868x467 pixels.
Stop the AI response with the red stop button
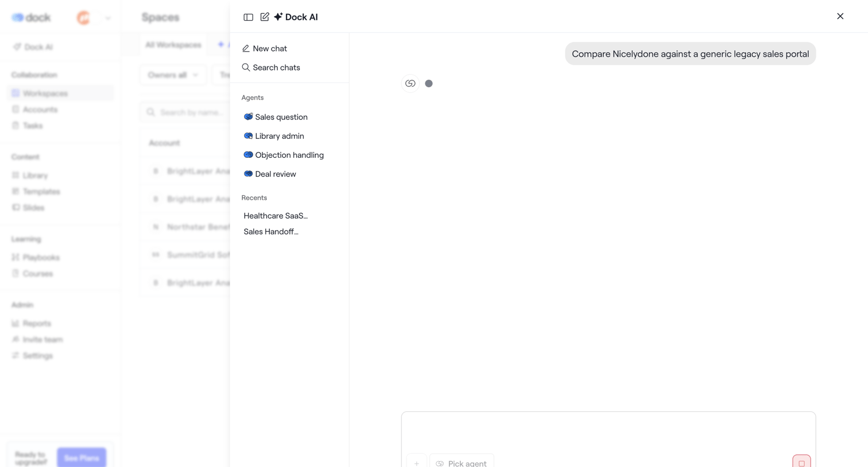[x=801, y=462]
